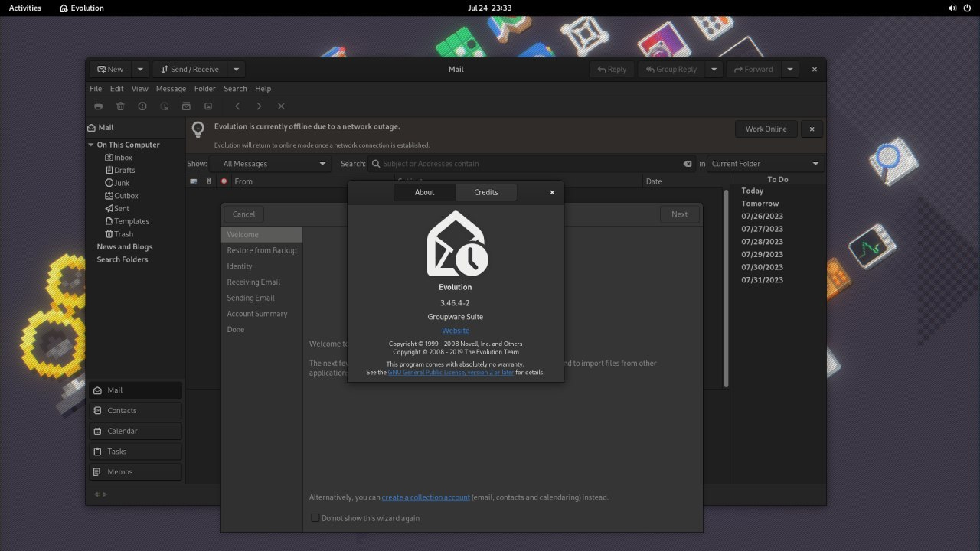
Task: Open the New button dropdown arrow
Action: point(139,69)
